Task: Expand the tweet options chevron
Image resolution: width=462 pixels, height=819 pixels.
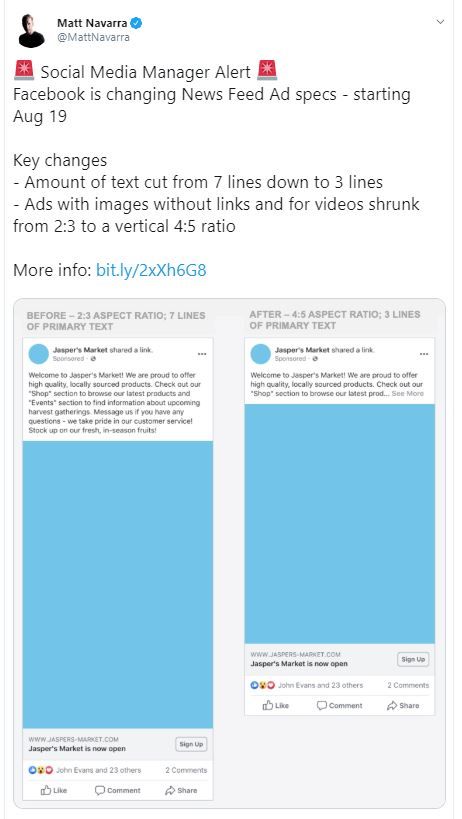Action: 440,22
